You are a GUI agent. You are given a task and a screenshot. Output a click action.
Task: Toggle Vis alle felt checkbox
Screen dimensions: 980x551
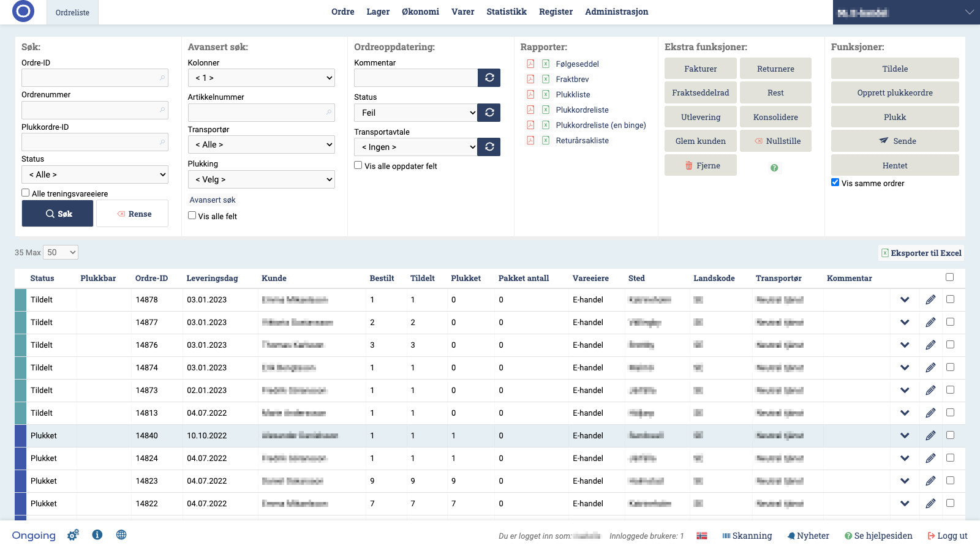point(192,216)
